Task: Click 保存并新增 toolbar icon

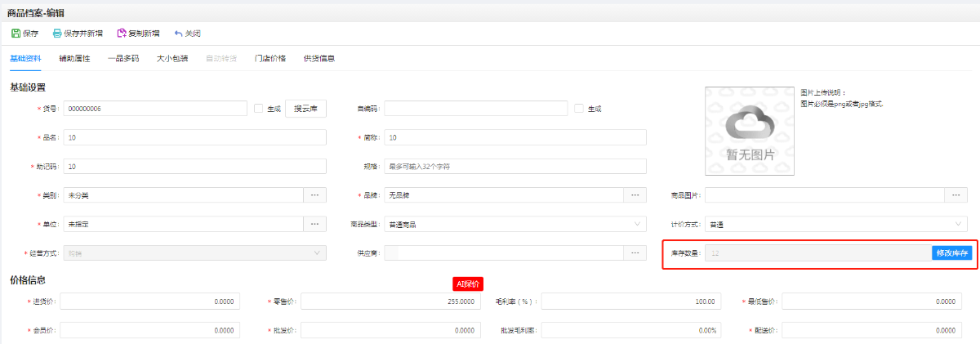Action: pyautogui.click(x=57, y=34)
